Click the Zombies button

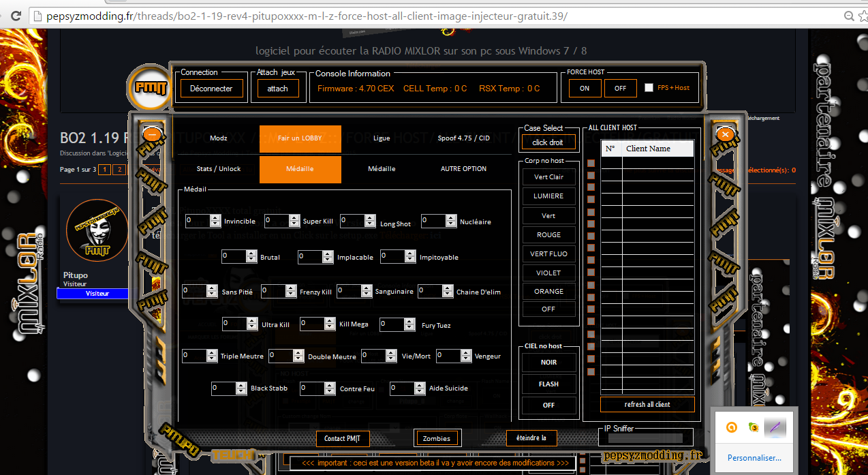click(x=437, y=439)
